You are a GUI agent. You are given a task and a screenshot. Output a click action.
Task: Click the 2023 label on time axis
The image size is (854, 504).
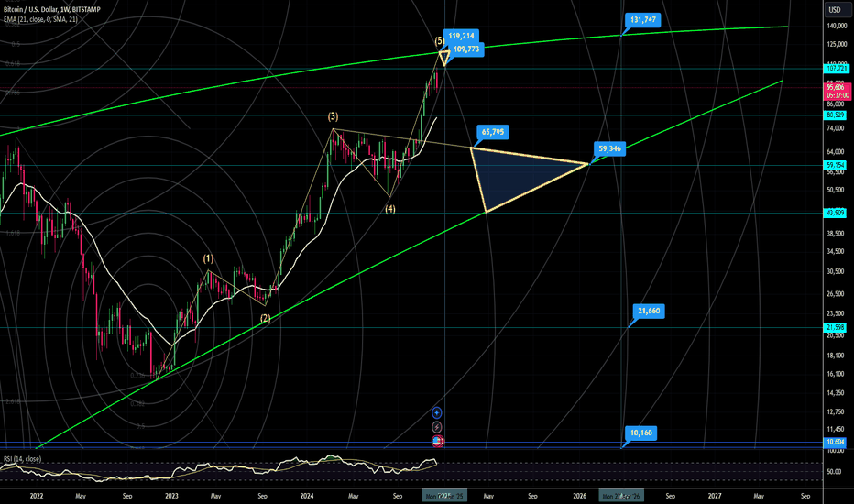tap(171, 497)
